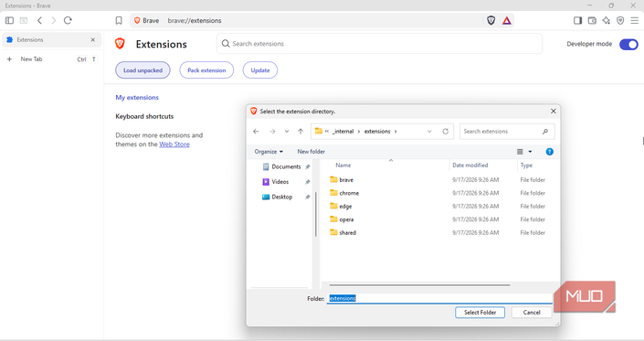644x341 pixels.
Task: Toggle Developer mode switch off
Action: (x=628, y=45)
